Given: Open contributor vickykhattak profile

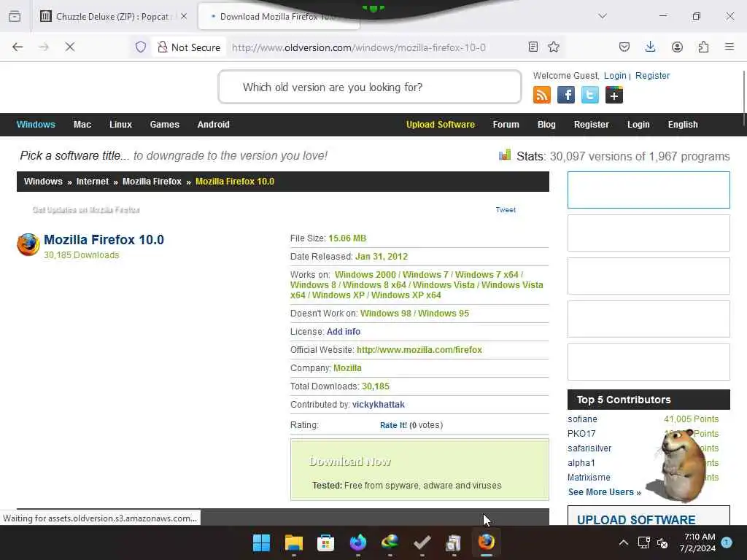Looking at the screenshot, I should [x=379, y=404].
